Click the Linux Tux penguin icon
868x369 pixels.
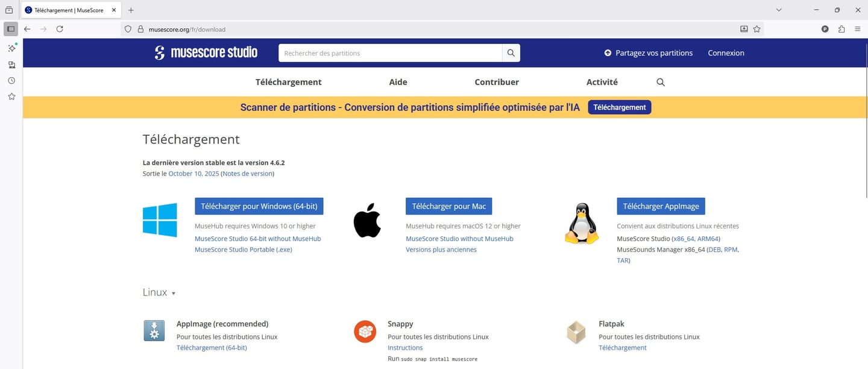click(581, 223)
